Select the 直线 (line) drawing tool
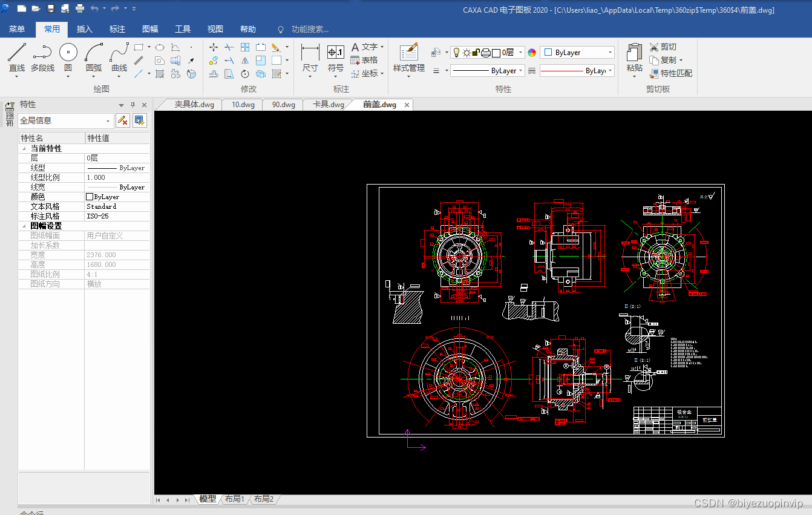 [x=17, y=59]
